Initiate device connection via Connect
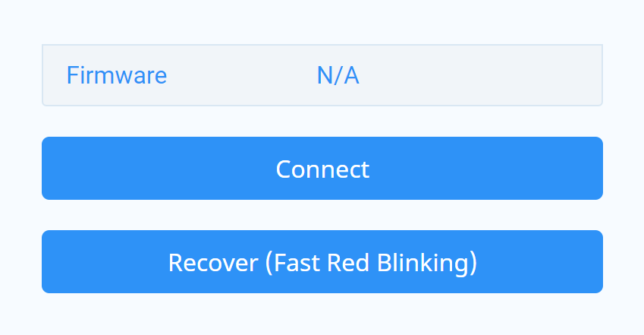The height and width of the screenshot is (335, 644). click(322, 169)
